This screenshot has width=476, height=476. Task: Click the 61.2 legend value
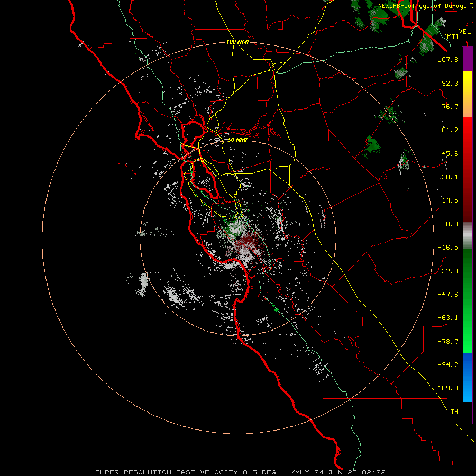click(450, 130)
